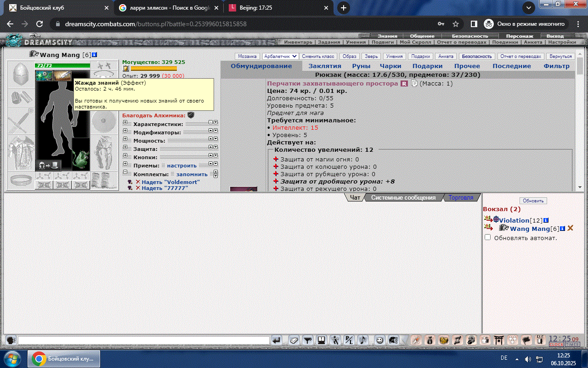Click the Надеть "Voldemort" link

170,182
